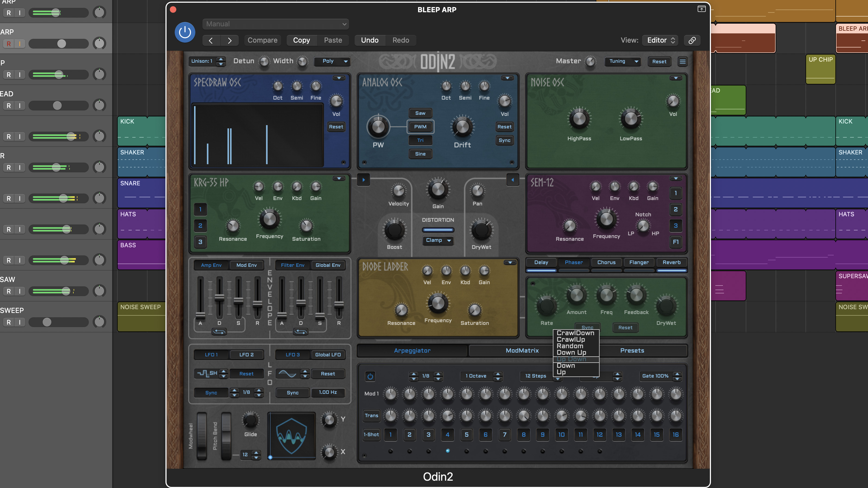The height and width of the screenshot is (488, 868).
Task: Click the PW knob in Analog Osc
Action: tap(378, 127)
